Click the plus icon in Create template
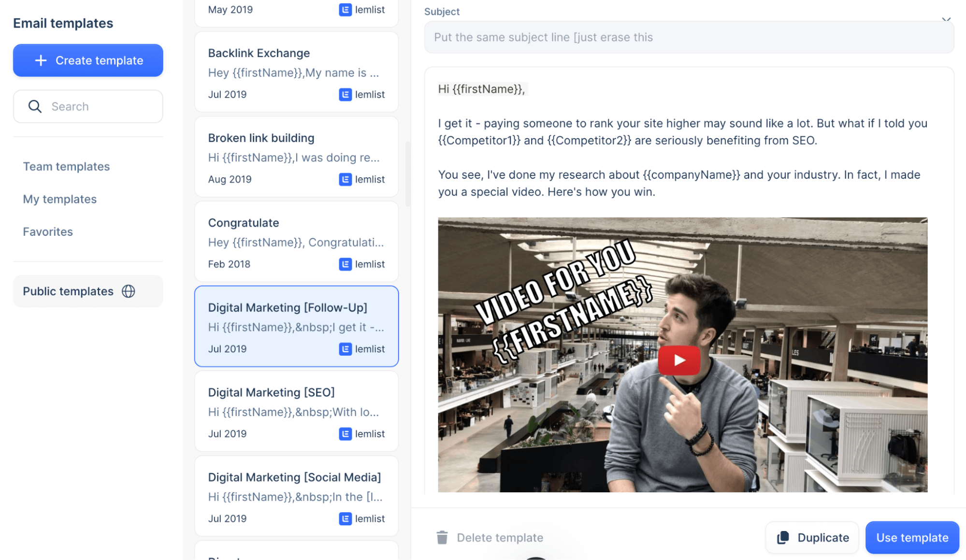Image resolution: width=966 pixels, height=560 pixels. 41,60
